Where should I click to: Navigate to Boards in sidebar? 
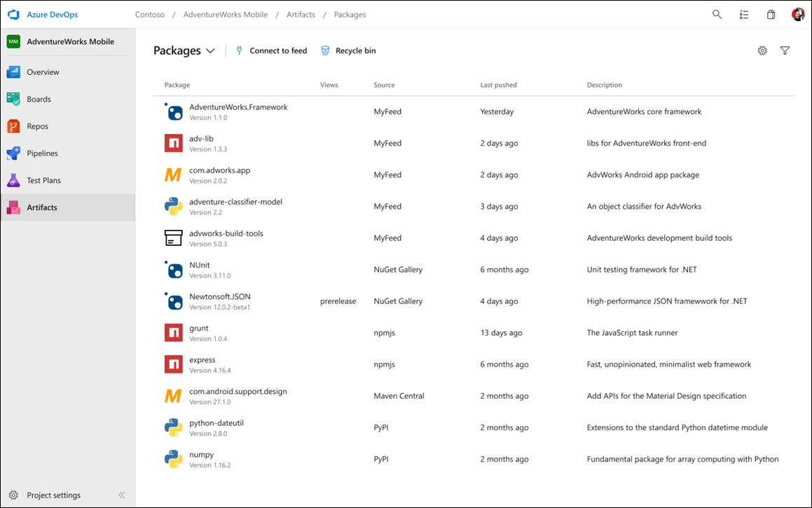click(x=39, y=99)
